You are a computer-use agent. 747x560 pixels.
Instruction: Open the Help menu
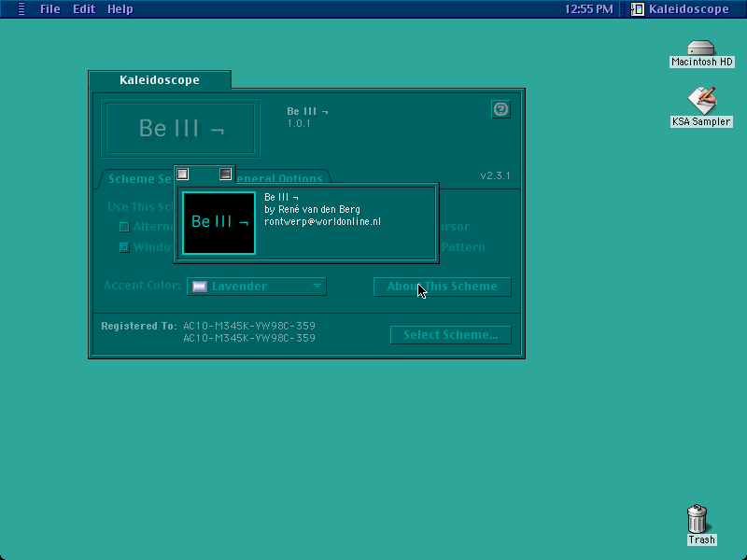coord(120,9)
